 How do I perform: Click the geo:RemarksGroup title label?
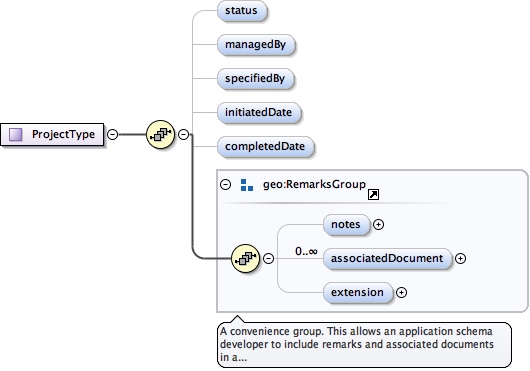click(x=314, y=184)
